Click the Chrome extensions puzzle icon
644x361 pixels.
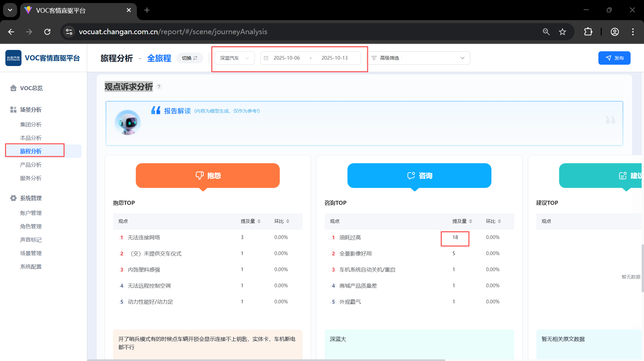(x=588, y=32)
